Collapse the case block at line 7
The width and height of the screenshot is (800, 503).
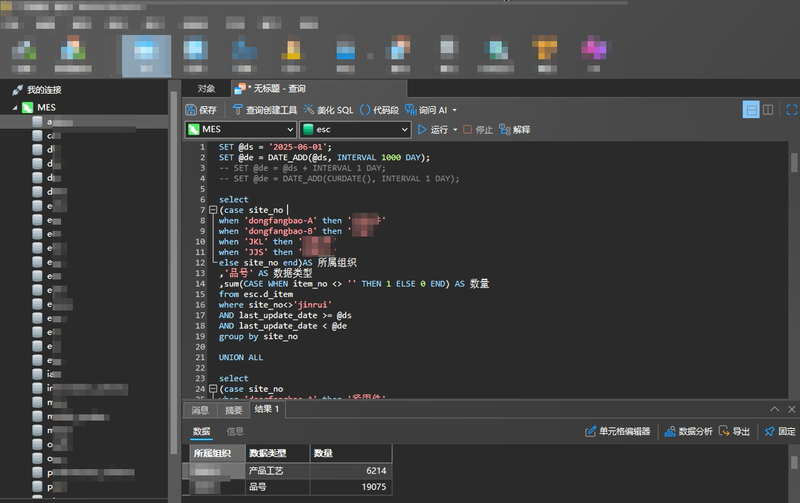click(x=212, y=210)
